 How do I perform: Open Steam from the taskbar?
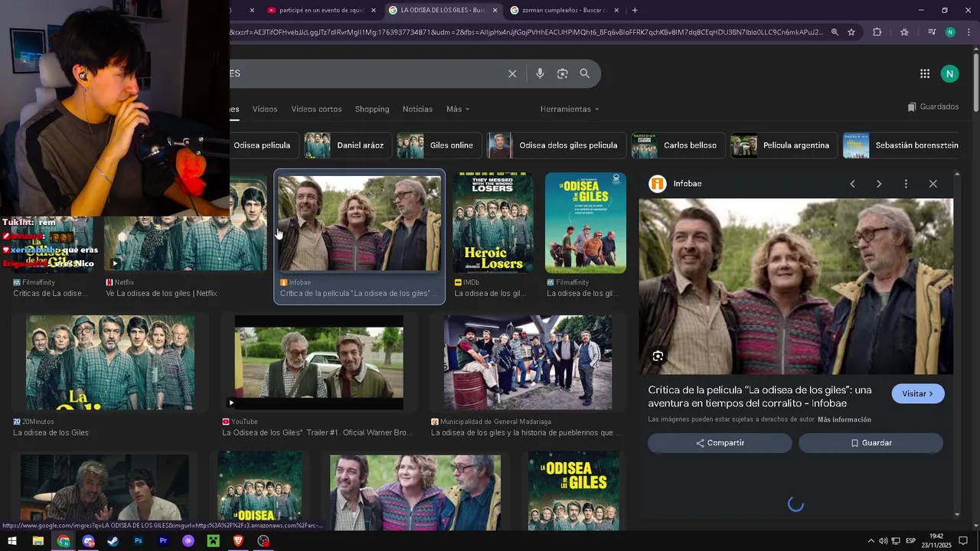(113, 541)
